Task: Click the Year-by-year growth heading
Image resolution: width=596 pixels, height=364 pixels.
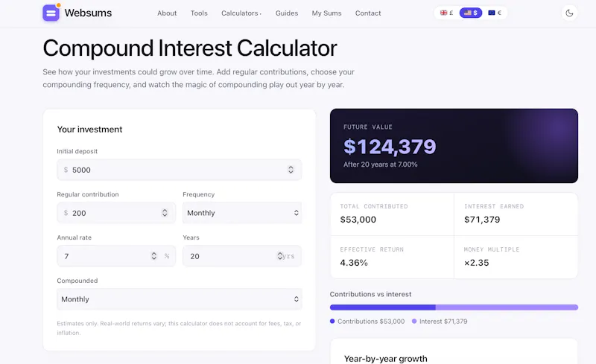Action: pyautogui.click(x=385, y=359)
